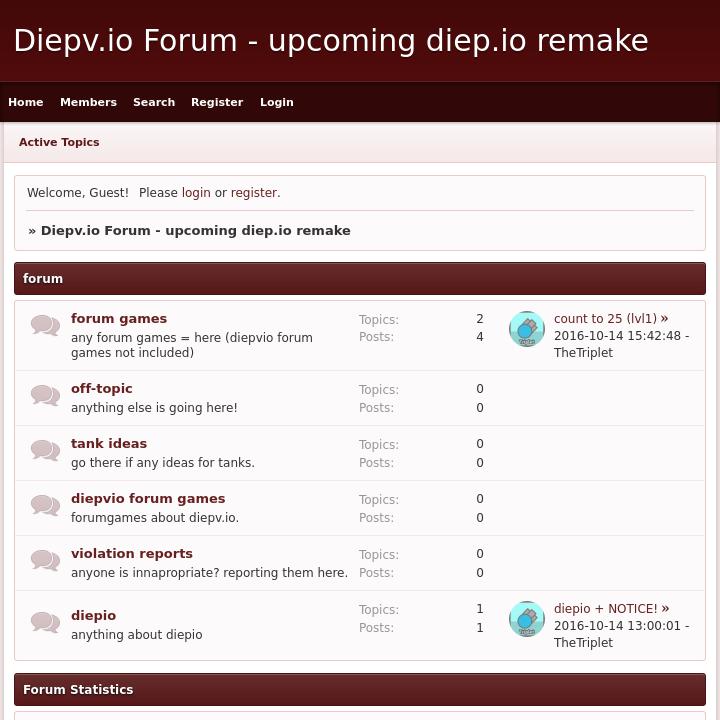
Task: Switch to the Active Topics tab
Action: [59, 142]
